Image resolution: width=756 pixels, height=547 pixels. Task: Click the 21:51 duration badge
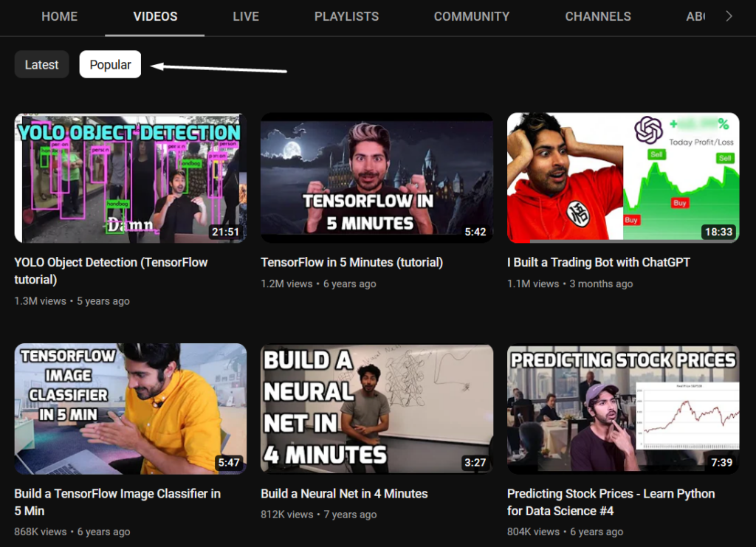point(226,232)
